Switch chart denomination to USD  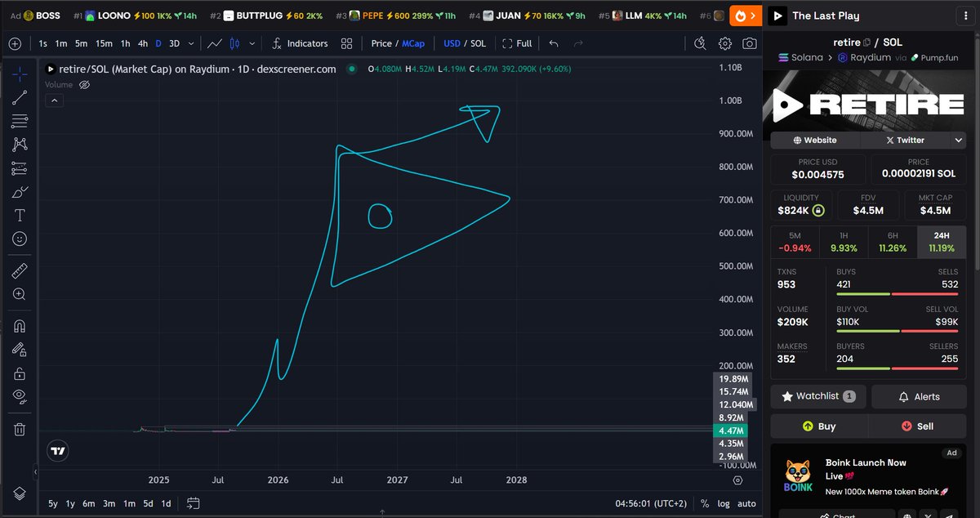(452, 43)
